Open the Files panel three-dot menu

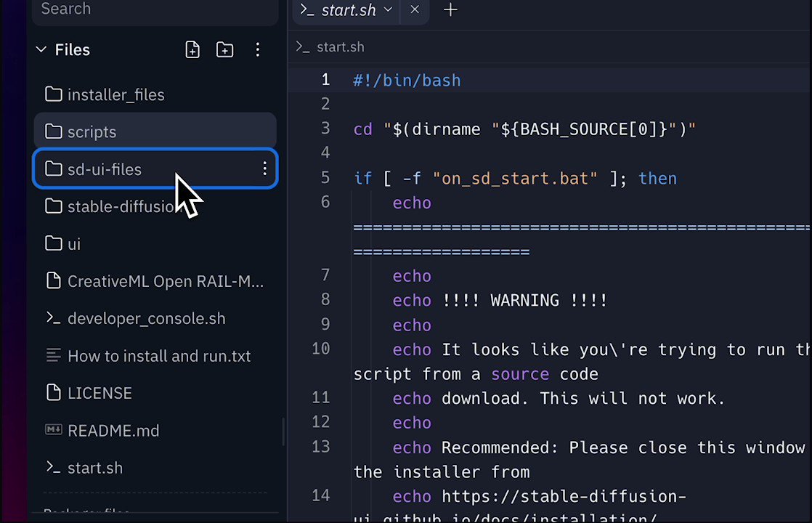point(257,49)
